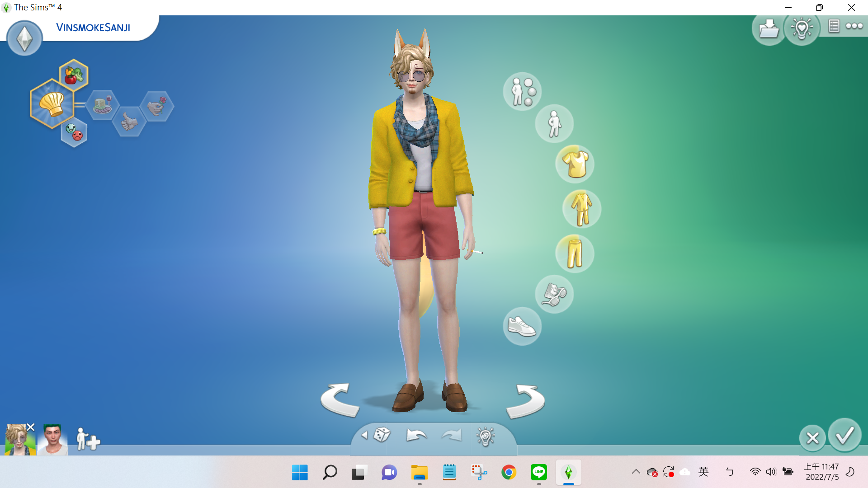Screen dimensions: 868x488
Task: Open Windows taskbar search
Action: click(x=330, y=472)
